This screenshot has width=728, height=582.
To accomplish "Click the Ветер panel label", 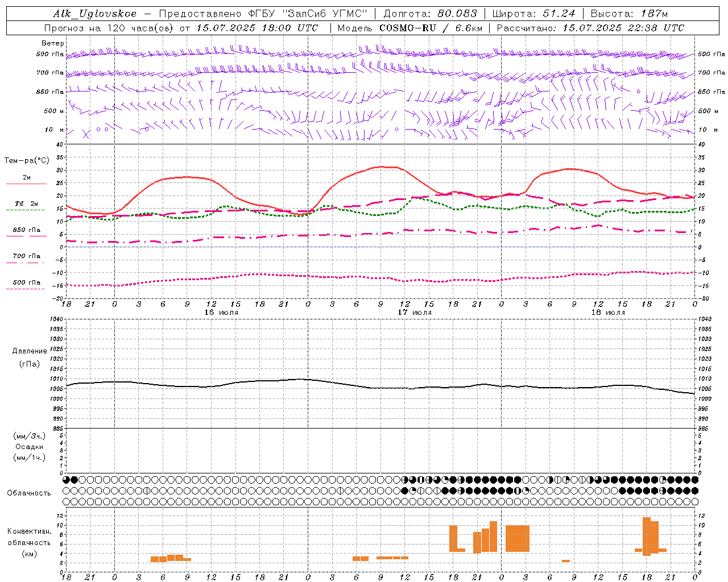I will click(53, 43).
